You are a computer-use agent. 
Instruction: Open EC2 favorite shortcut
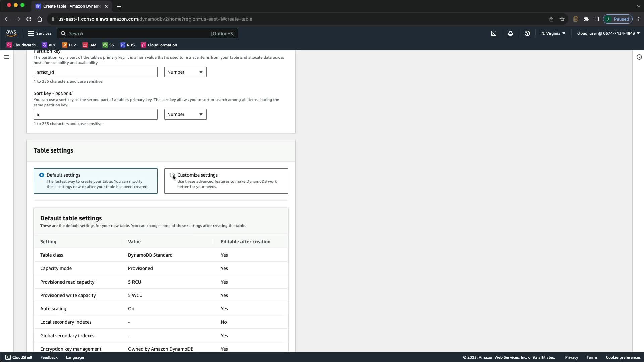click(69, 45)
